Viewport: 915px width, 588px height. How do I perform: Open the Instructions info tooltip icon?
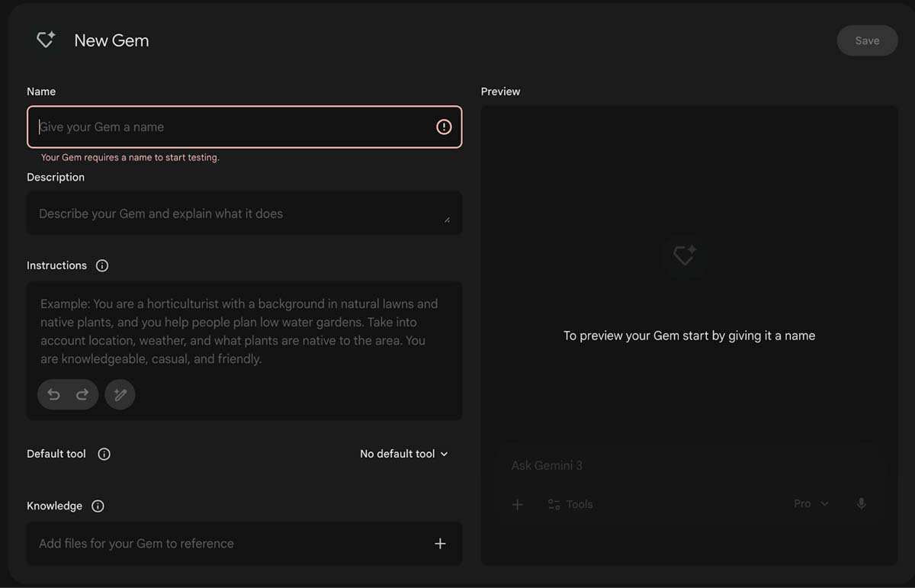click(x=102, y=265)
